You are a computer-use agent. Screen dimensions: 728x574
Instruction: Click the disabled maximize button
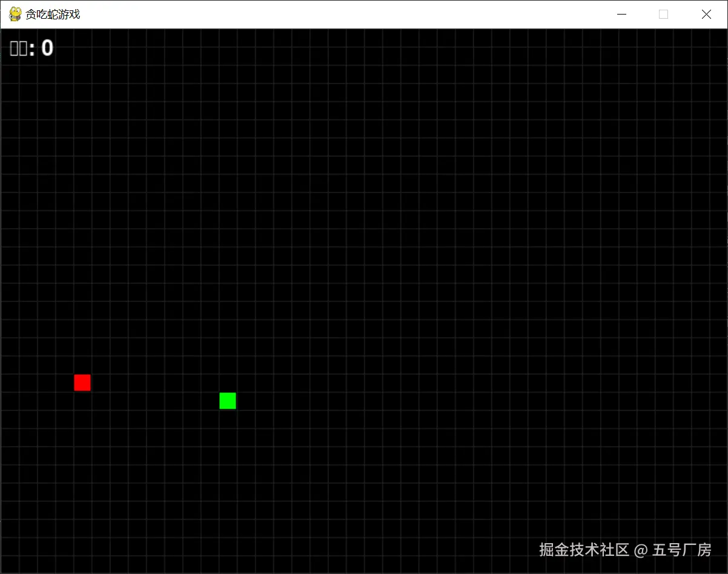663,15
